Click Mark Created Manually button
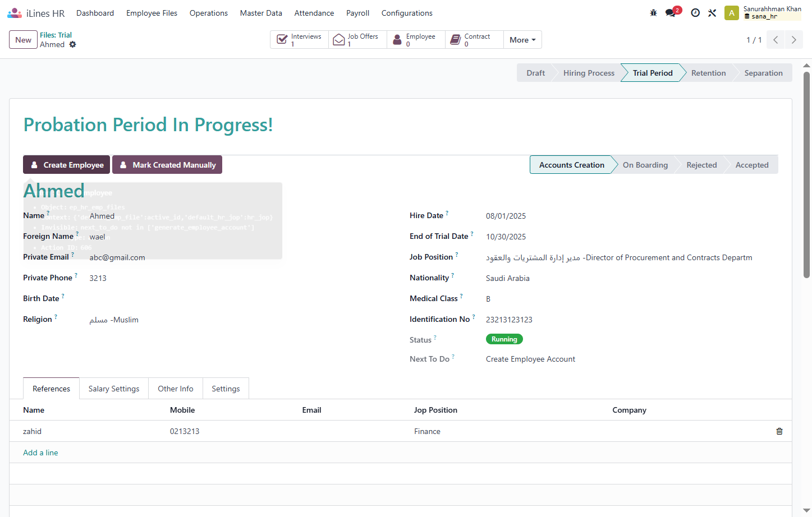The width and height of the screenshot is (812, 517). point(167,165)
